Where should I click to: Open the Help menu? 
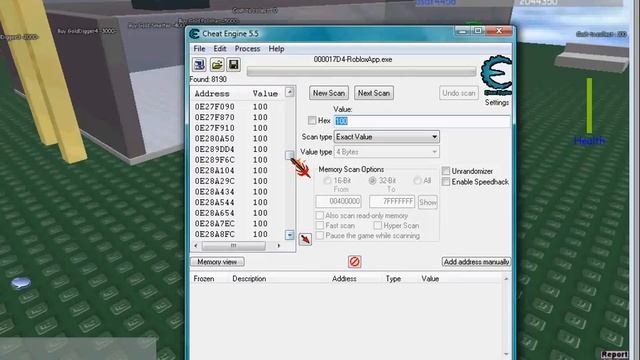click(x=276, y=49)
